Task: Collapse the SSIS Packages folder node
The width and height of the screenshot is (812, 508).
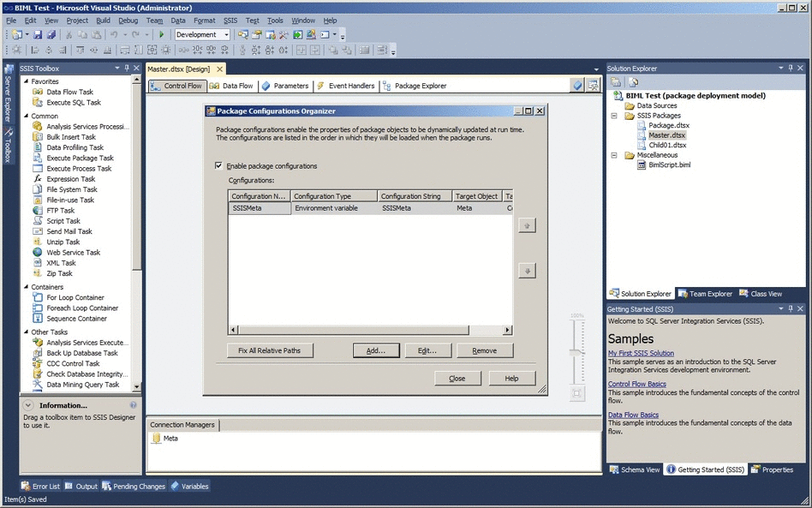Action: pyautogui.click(x=614, y=116)
